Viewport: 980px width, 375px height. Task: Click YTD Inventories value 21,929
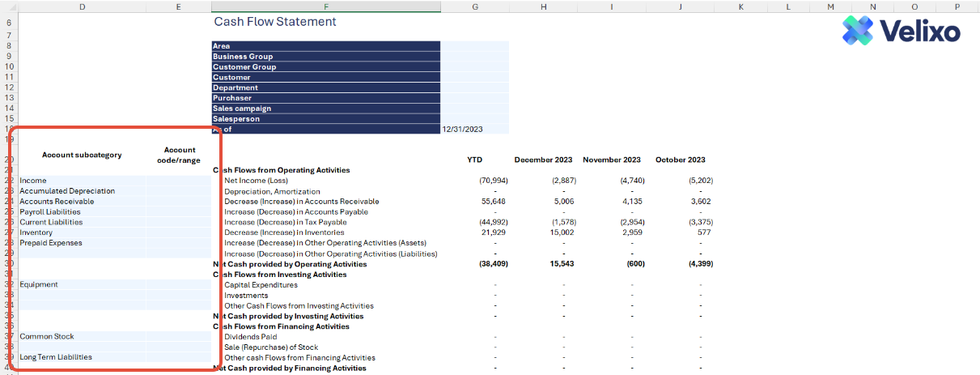click(x=493, y=232)
